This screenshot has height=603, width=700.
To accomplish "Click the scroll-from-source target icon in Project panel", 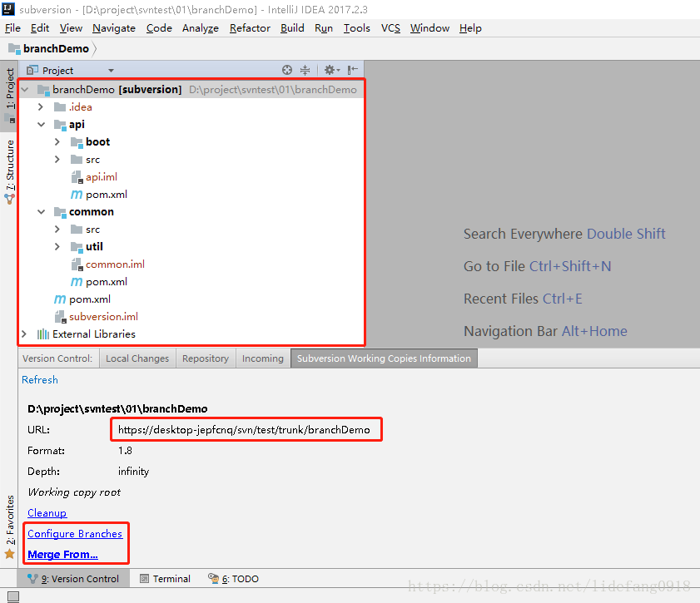I will (287, 70).
